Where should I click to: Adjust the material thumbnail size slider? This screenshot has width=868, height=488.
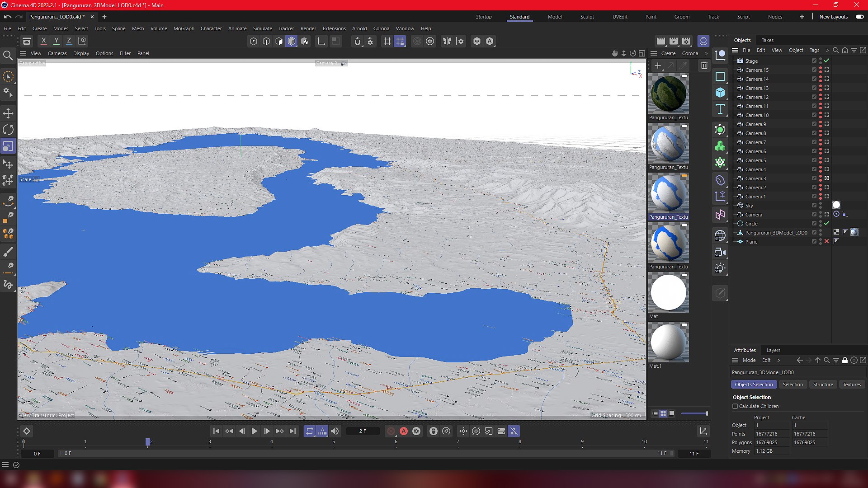point(694,414)
